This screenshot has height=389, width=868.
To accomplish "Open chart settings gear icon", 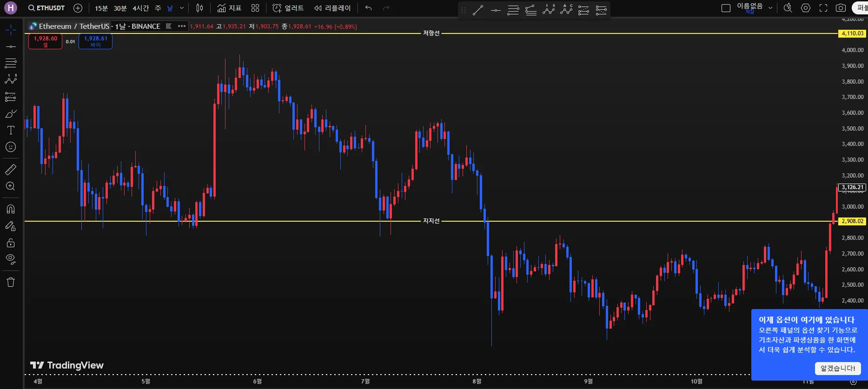I will [806, 8].
